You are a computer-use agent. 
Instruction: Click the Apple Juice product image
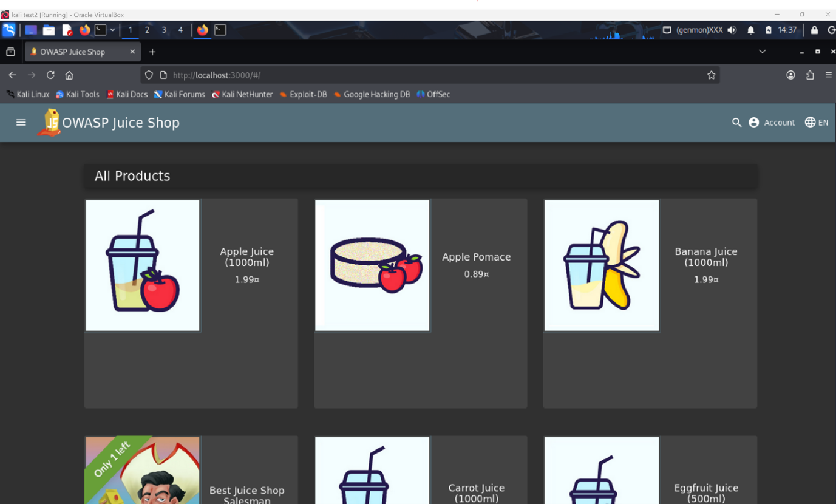coord(143,265)
